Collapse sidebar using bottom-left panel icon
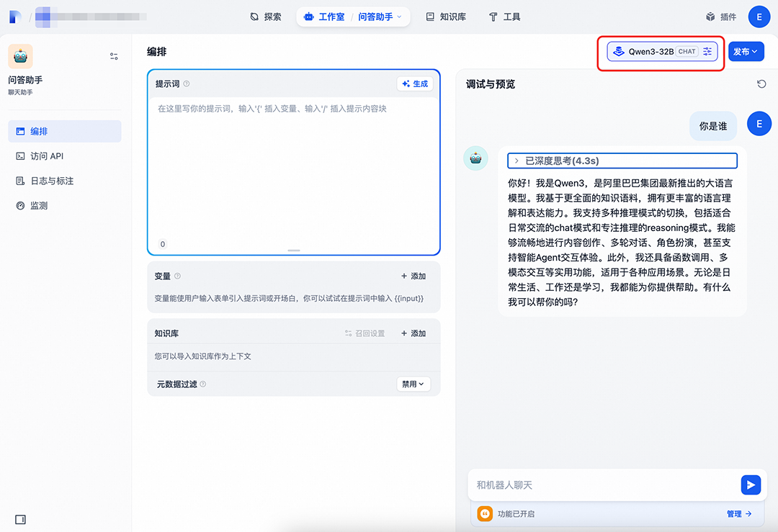The image size is (778, 532). click(20, 519)
